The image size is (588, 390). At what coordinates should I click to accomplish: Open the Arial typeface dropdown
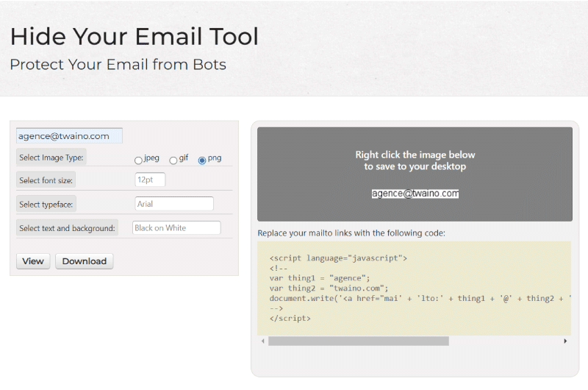(174, 204)
